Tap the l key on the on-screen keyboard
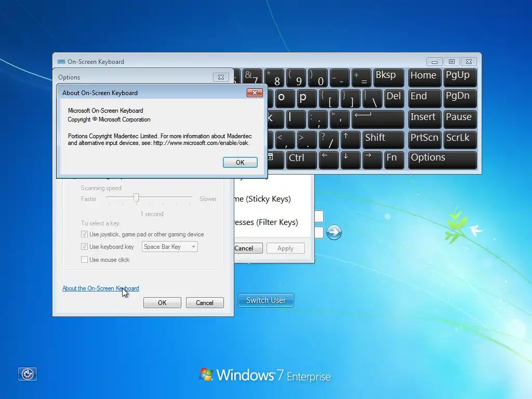Image resolution: width=532 pixels, height=399 pixels. click(x=296, y=119)
